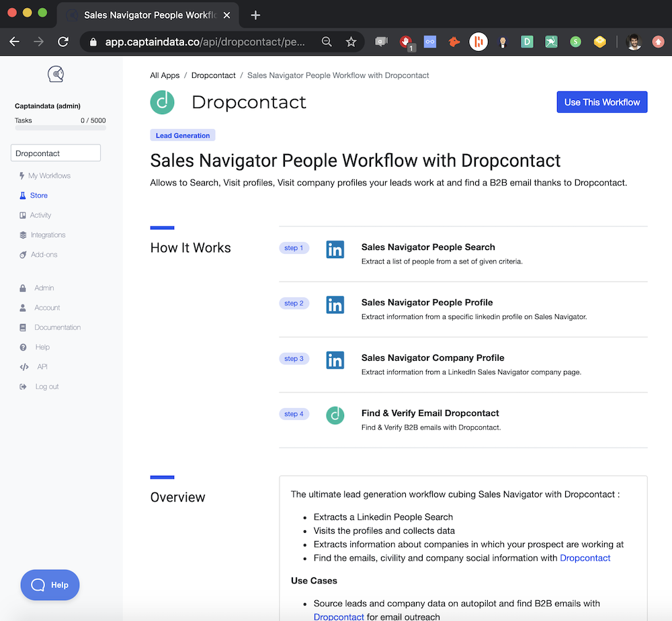Click the browser back arrow
Screen dimensions: 672x621
click(x=15, y=42)
